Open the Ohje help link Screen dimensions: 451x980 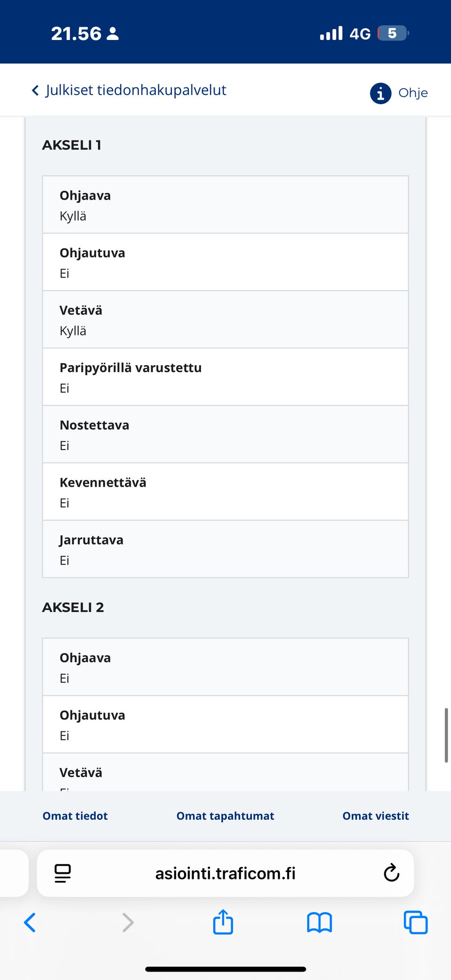pyautogui.click(x=413, y=93)
